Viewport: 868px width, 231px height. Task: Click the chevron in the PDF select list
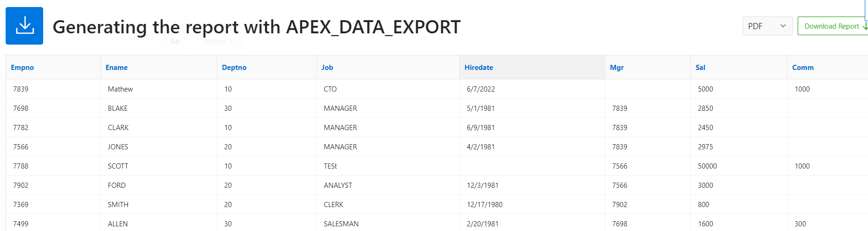coord(783,26)
